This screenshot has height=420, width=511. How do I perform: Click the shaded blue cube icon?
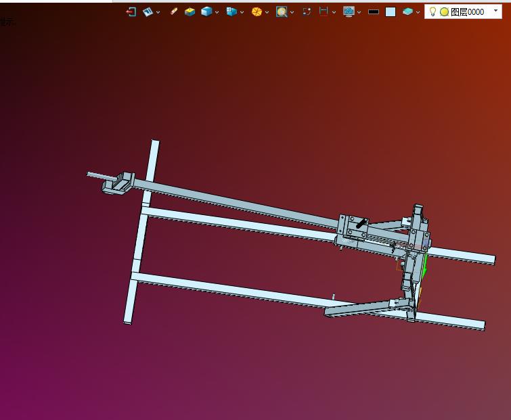(206, 12)
